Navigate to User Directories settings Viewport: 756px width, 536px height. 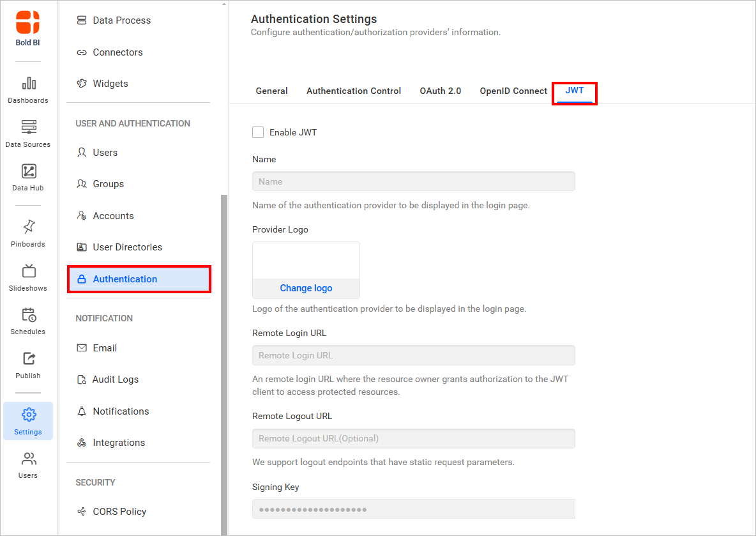(x=127, y=247)
